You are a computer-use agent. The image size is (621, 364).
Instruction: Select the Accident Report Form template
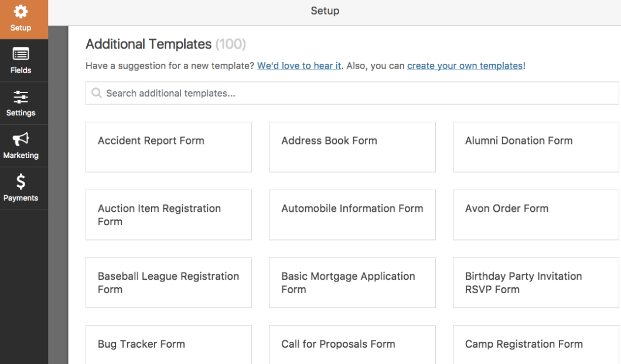(x=169, y=147)
